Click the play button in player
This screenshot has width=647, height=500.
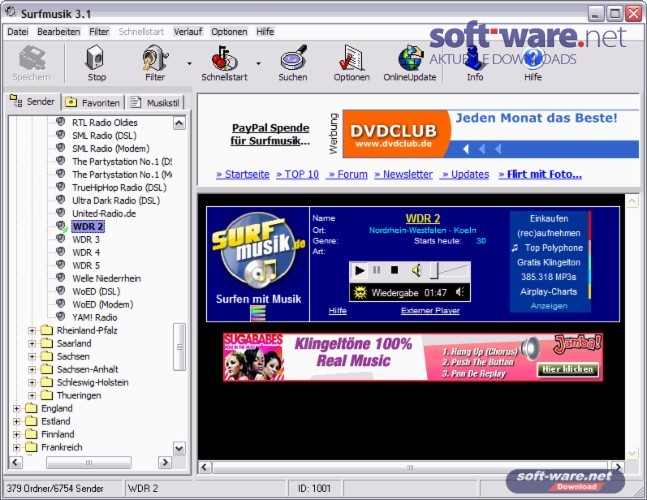(359, 271)
